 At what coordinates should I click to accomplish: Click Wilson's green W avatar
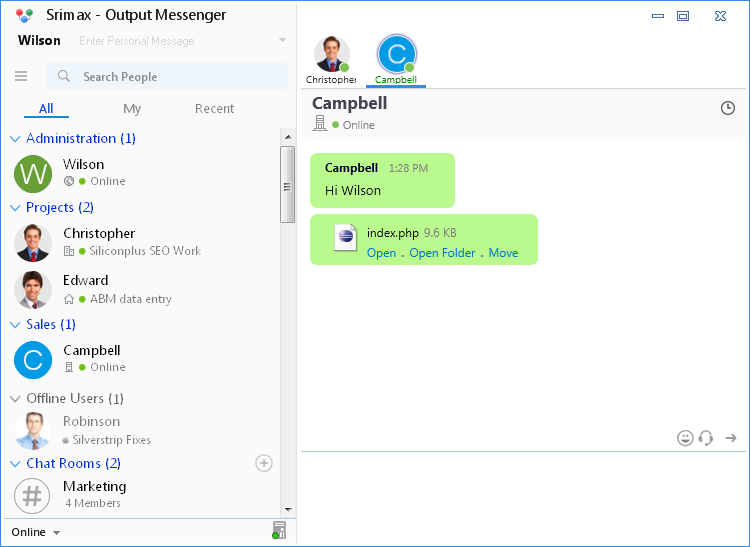[x=33, y=174]
